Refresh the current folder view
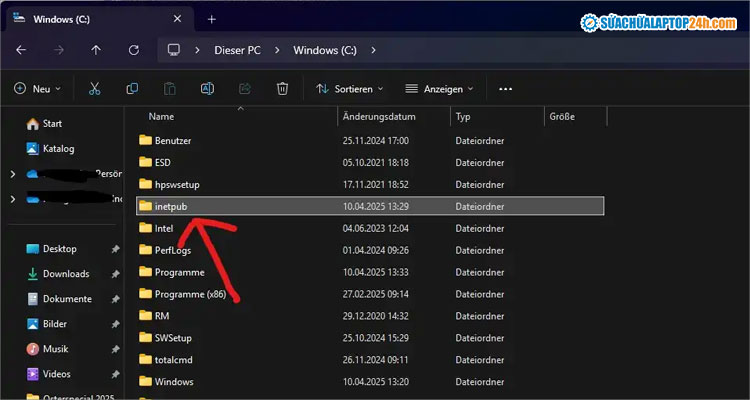Image resolution: width=750 pixels, height=400 pixels. click(x=134, y=50)
